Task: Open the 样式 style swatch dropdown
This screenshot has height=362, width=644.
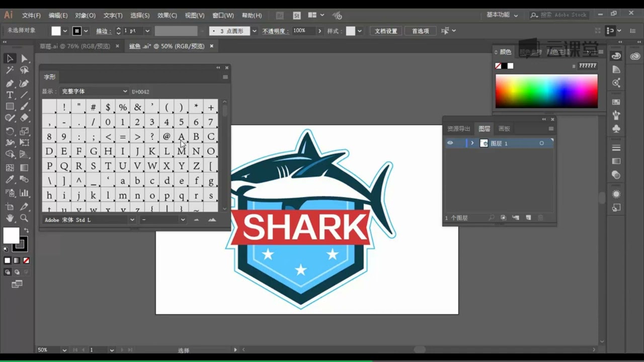Action: pos(359,31)
